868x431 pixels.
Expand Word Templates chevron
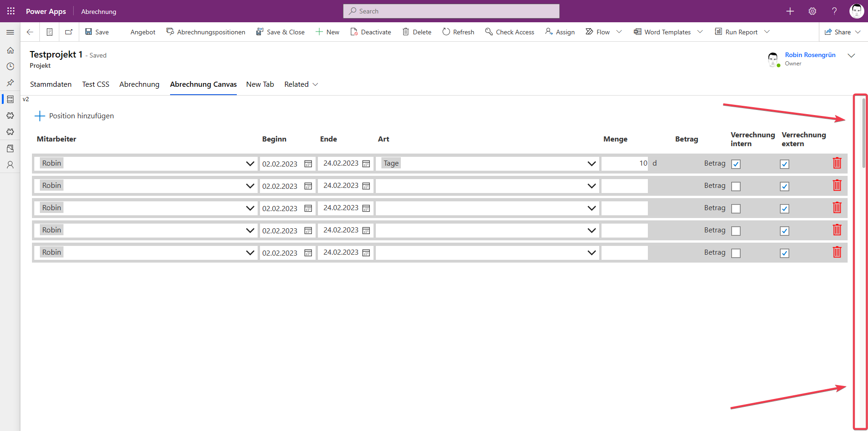(x=700, y=32)
